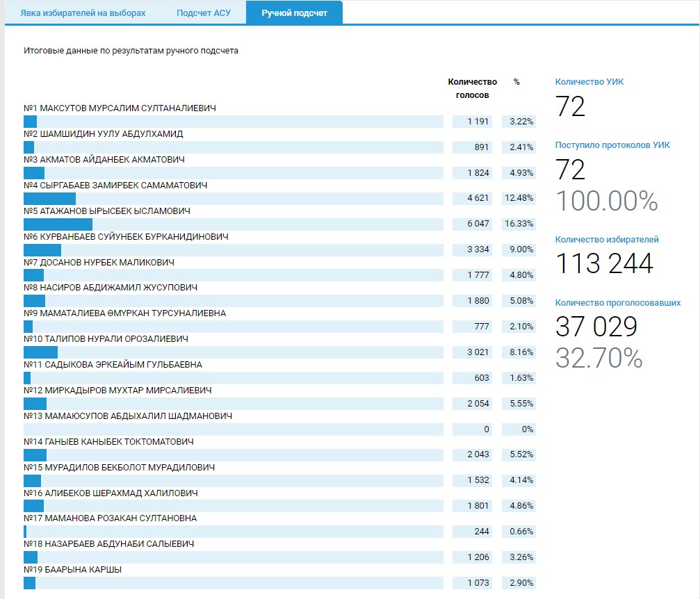Click the Поступило протоколов УИК label

pyautogui.click(x=612, y=145)
